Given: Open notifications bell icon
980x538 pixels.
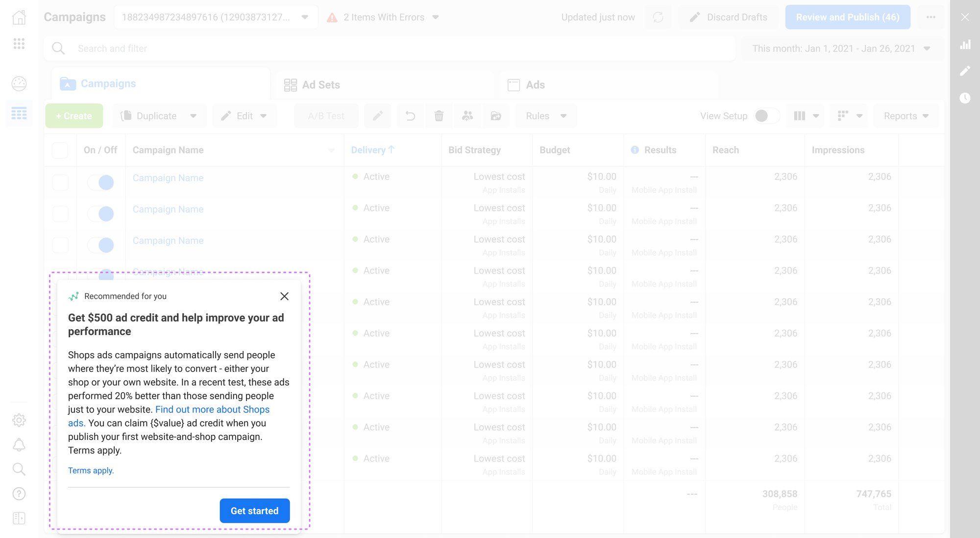Looking at the screenshot, I should coord(19,445).
